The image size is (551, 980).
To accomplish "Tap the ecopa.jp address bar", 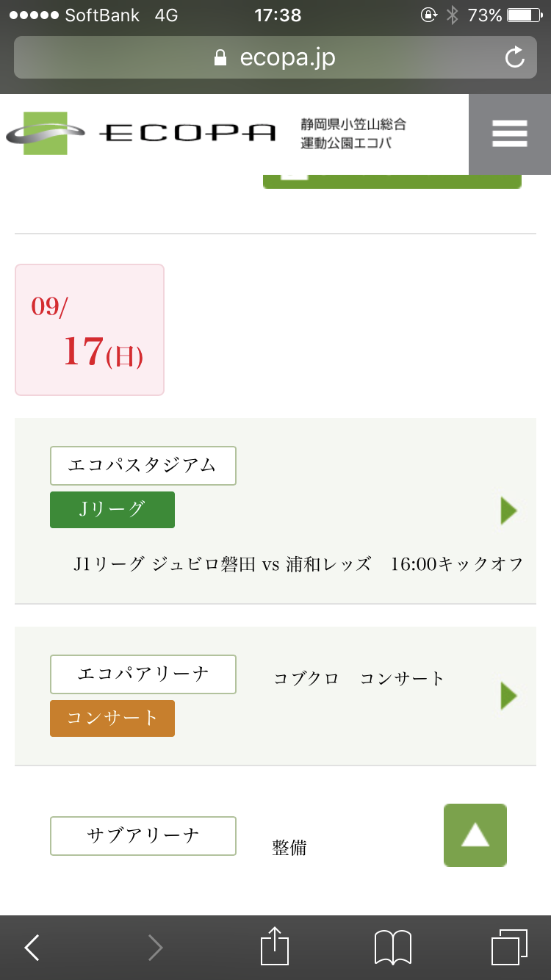I will point(275,57).
